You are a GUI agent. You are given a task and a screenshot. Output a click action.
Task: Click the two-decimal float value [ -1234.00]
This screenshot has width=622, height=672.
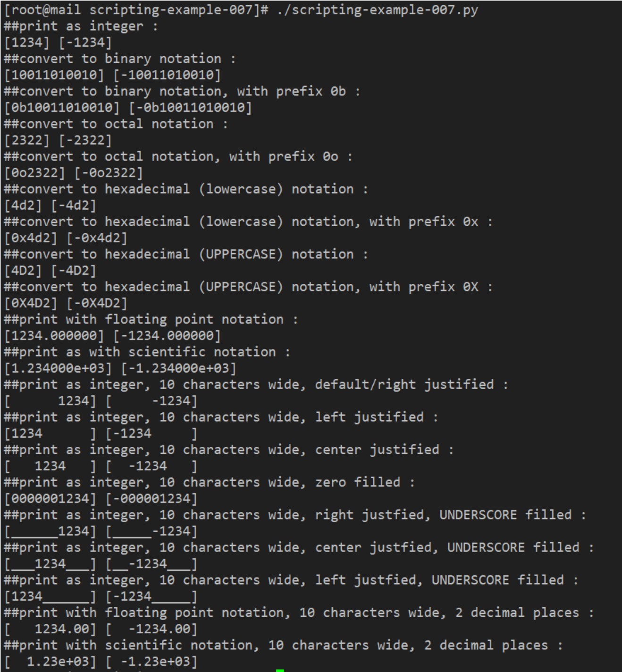click(151, 629)
